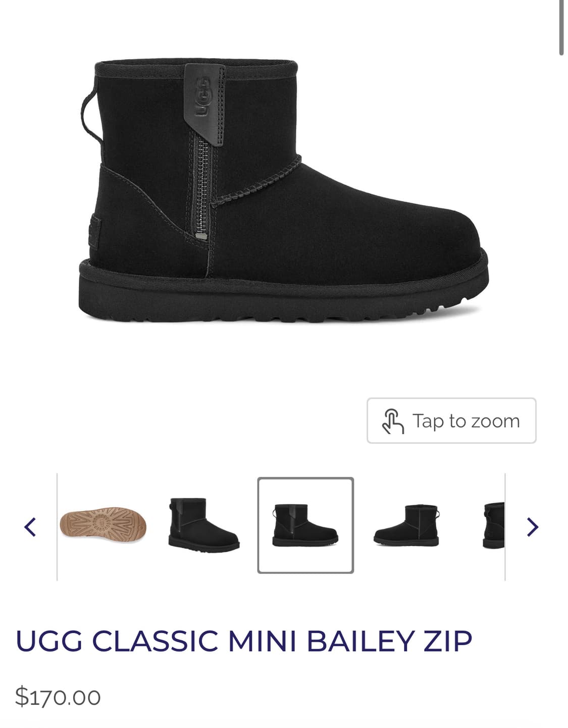The image size is (568, 728).
Task: Select the tan outsole thumbnail
Action: click(x=103, y=523)
